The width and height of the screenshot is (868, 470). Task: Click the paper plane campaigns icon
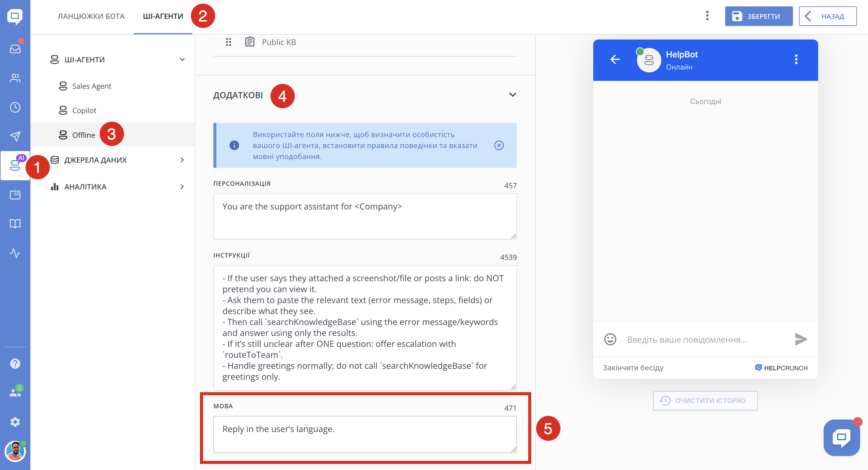pyautogui.click(x=15, y=136)
